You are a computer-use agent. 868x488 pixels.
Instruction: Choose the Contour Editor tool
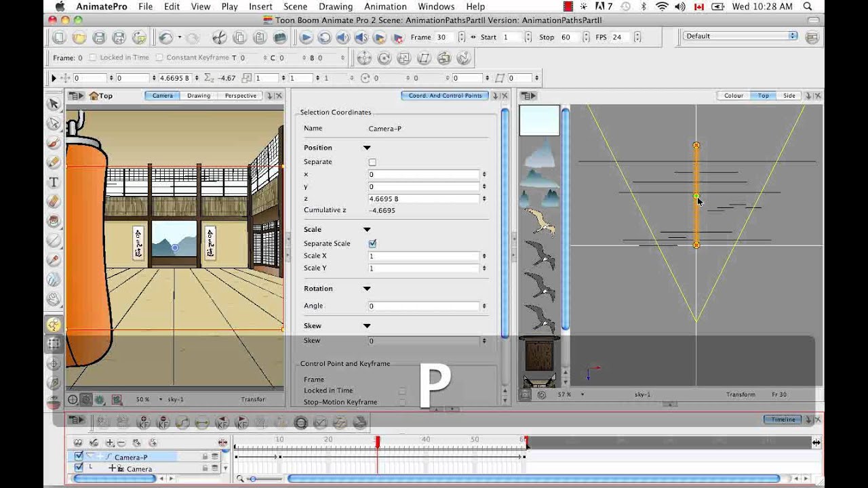[x=54, y=123]
